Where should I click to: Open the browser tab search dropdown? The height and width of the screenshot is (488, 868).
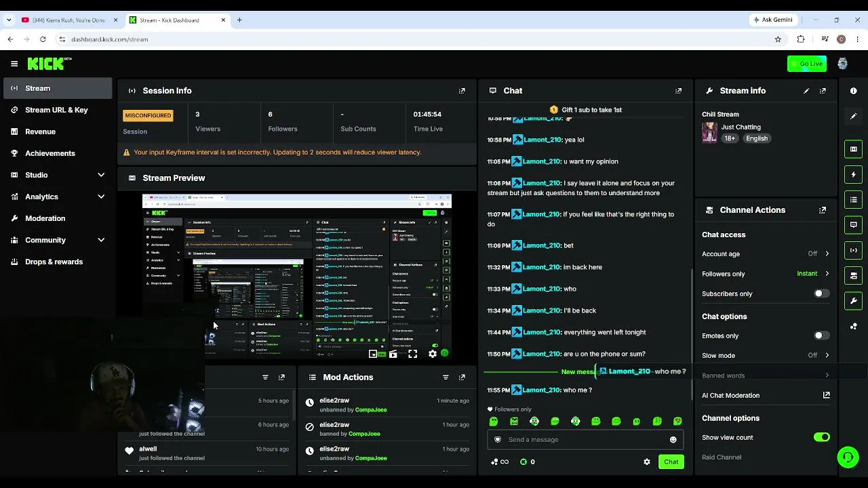[x=9, y=20]
